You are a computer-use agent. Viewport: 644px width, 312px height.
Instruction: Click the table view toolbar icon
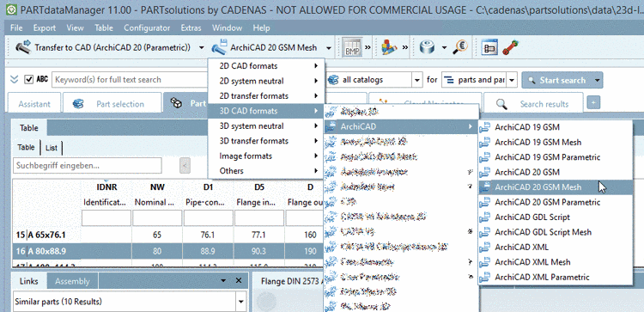pyautogui.click(x=489, y=47)
